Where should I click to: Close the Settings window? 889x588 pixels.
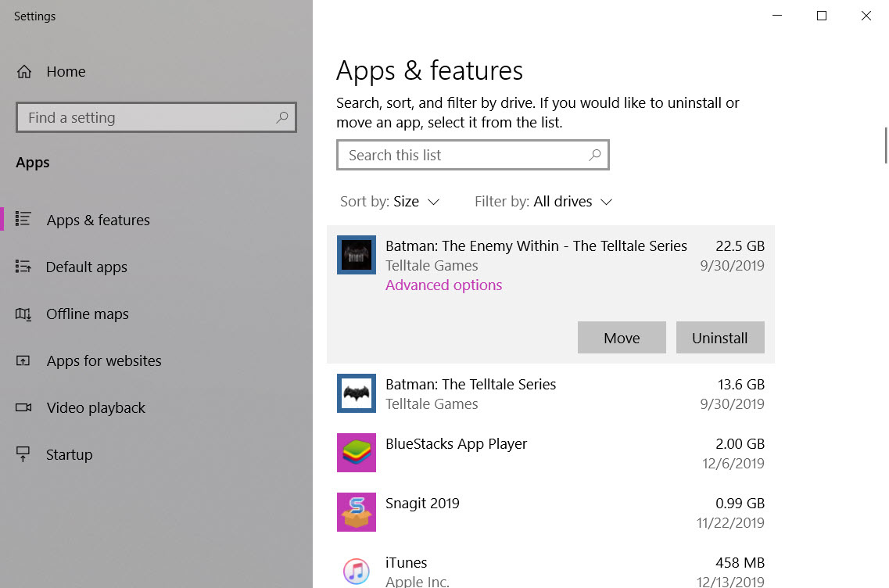point(866,16)
